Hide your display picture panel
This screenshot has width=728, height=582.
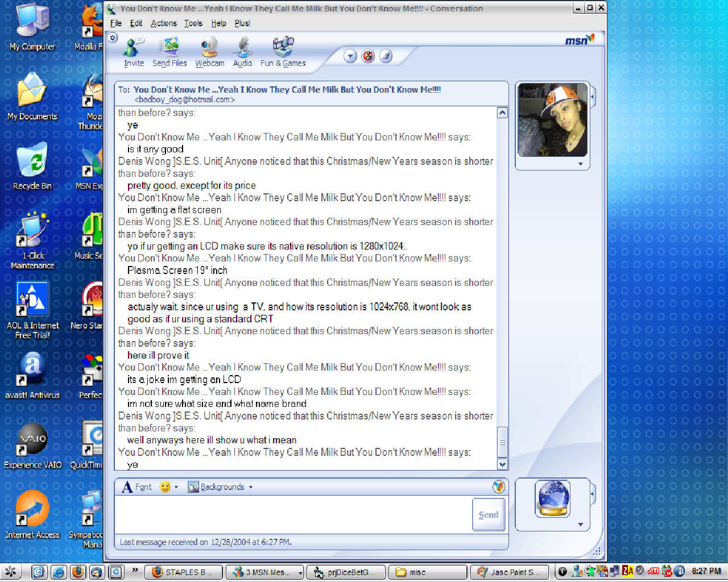click(x=593, y=494)
